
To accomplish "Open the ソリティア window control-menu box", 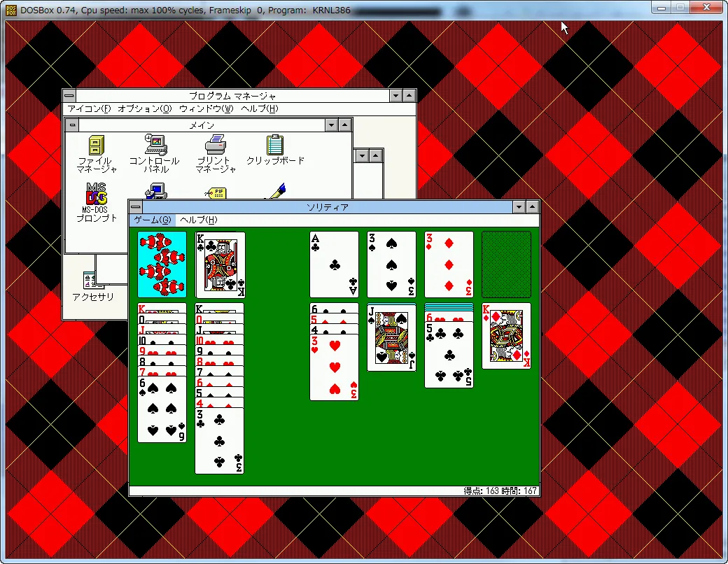I will 136,207.
